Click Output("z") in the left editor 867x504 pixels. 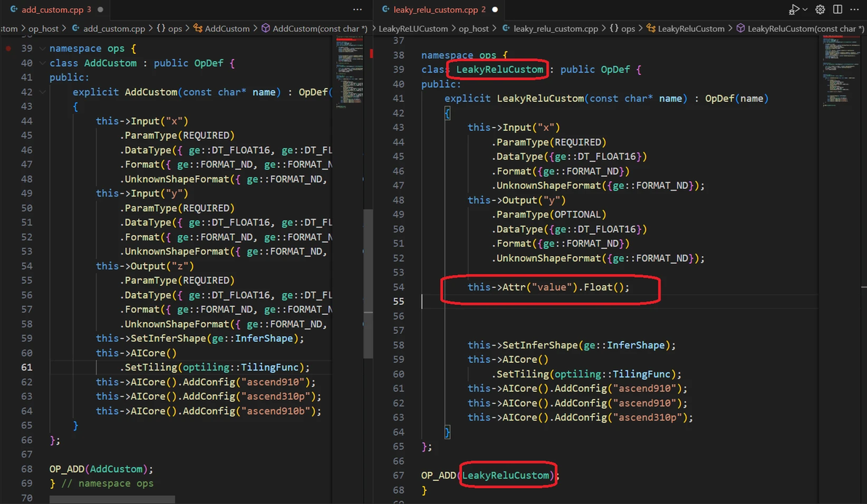[x=162, y=265]
